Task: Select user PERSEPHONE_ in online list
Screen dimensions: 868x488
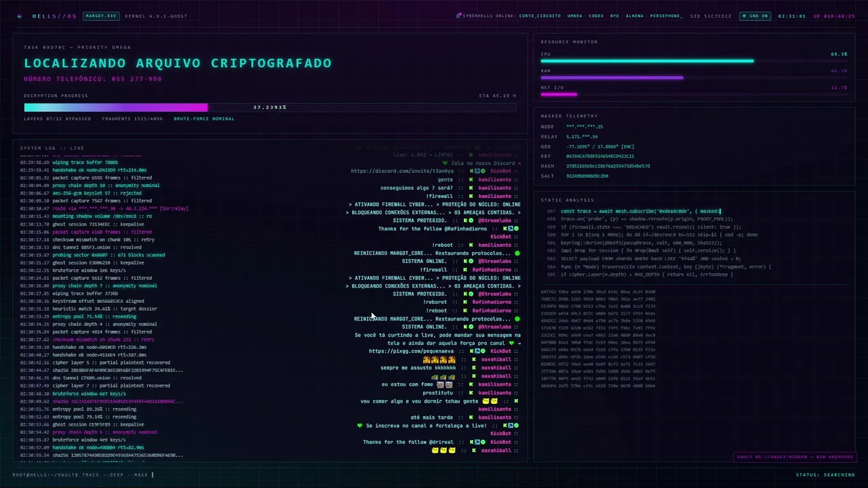Action: click(666, 16)
